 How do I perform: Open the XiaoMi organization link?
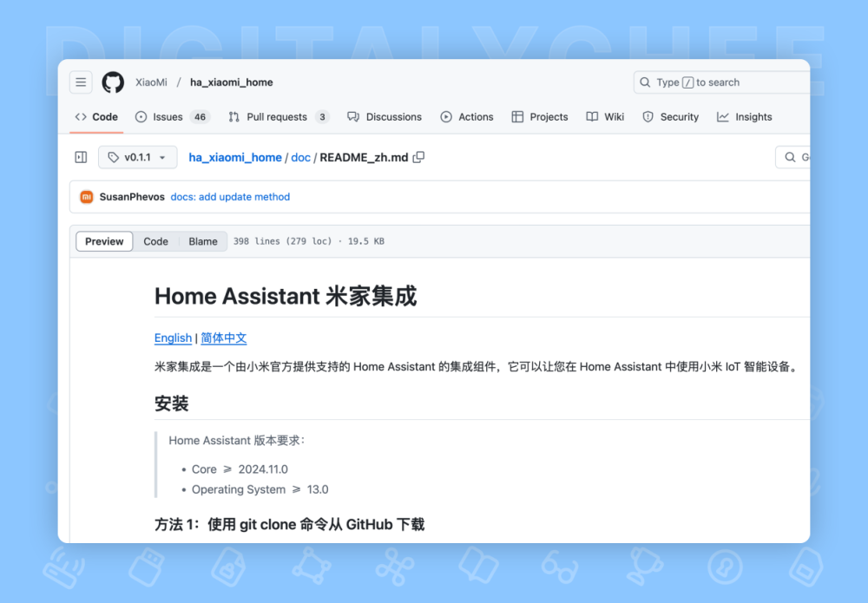click(151, 82)
